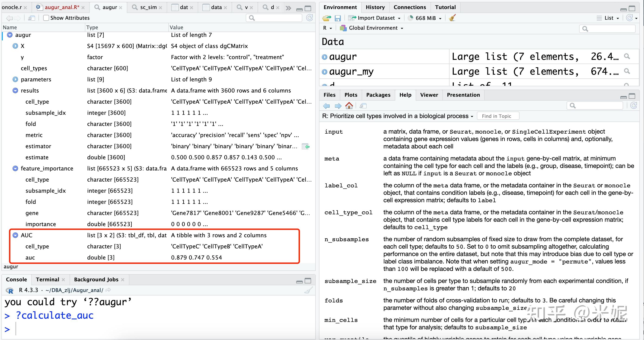Click the magnifier icon beside augur_my
The width and height of the screenshot is (644, 340).
627,71
